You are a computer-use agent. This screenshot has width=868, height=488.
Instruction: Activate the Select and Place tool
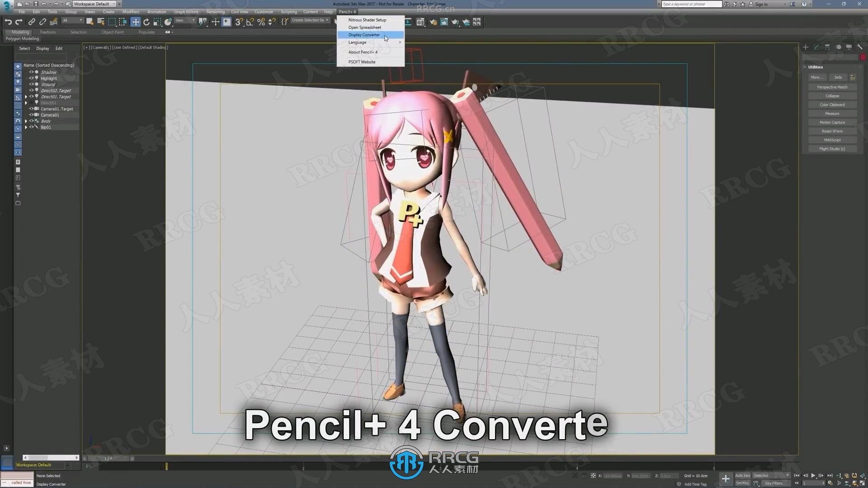(x=168, y=22)
